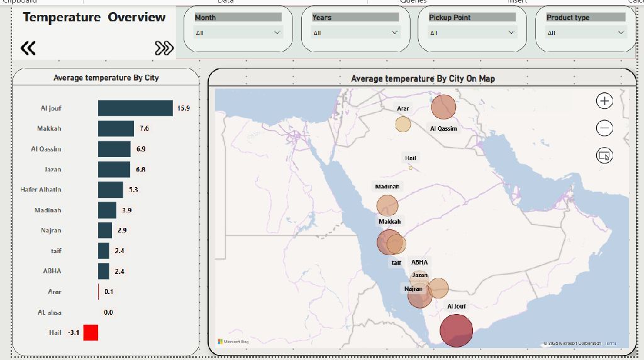This screenshot has height=360, width=644.
Task: Click the Hafer Albatin bar in chart
Action: coord(111,190)
